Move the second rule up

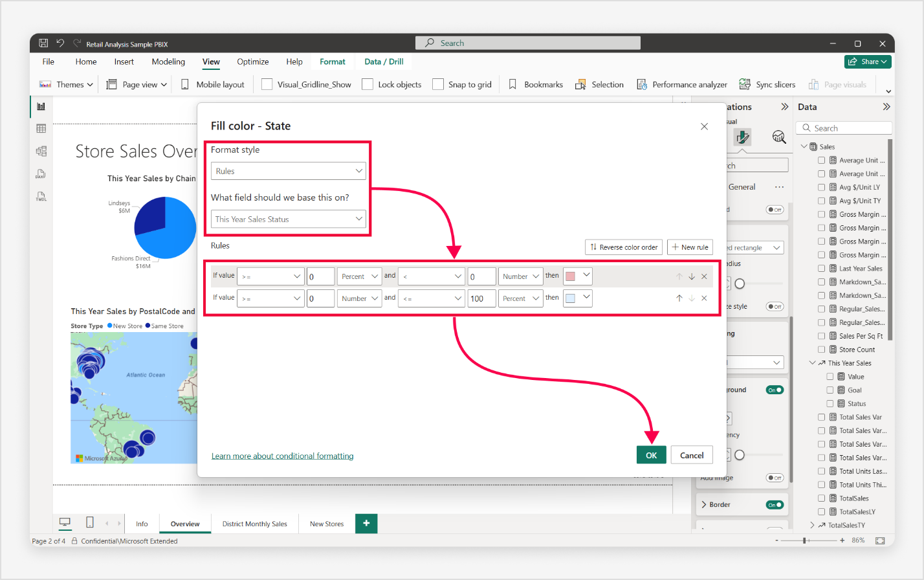click(x=679, y=298)
